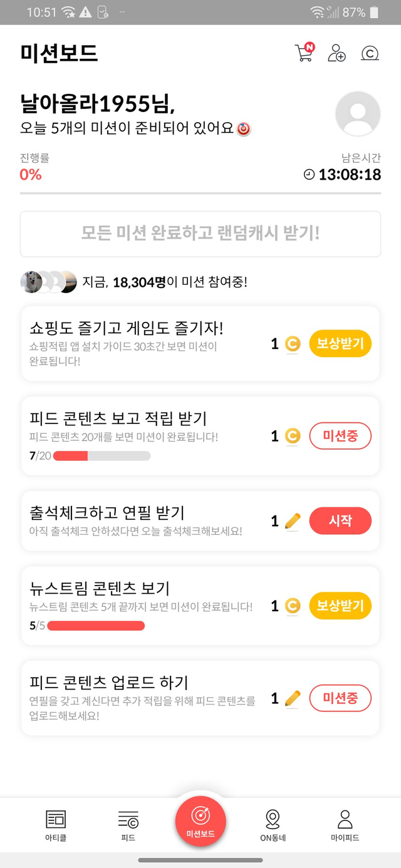Screen dimensions: 401x868
Task: Open the shopping cart icon
Action: point(304,53)
